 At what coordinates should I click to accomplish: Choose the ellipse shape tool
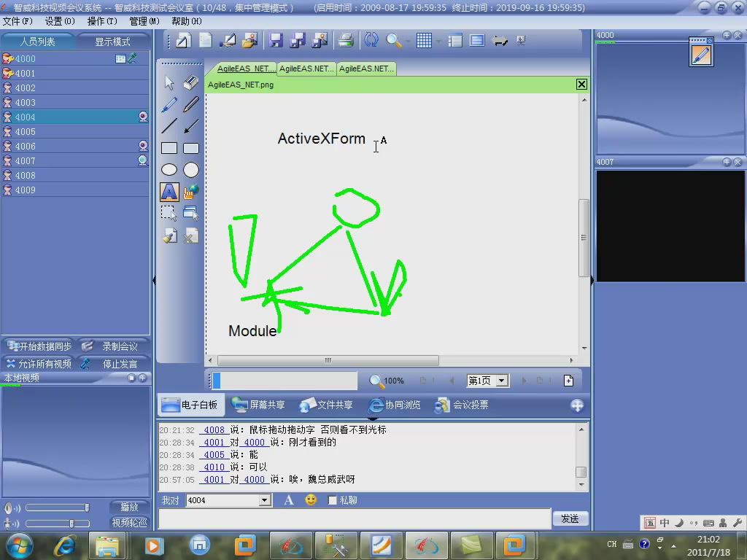click(169, 170)
